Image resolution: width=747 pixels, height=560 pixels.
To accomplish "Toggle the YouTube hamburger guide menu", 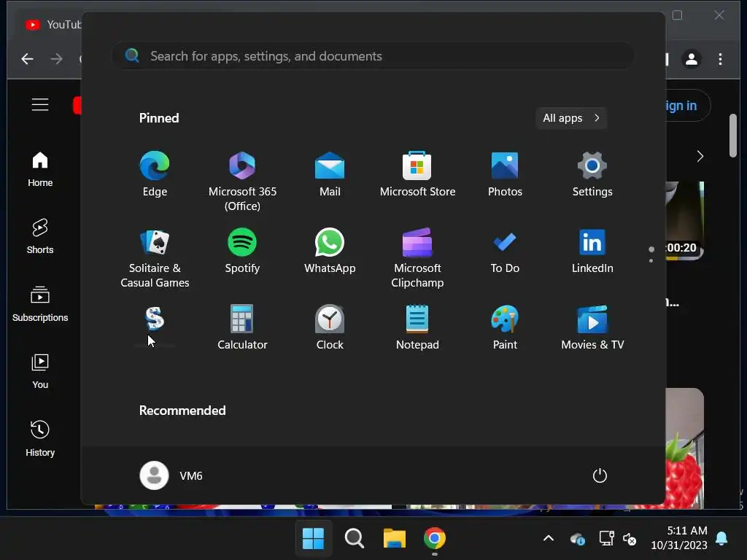I will click(40, 104).
